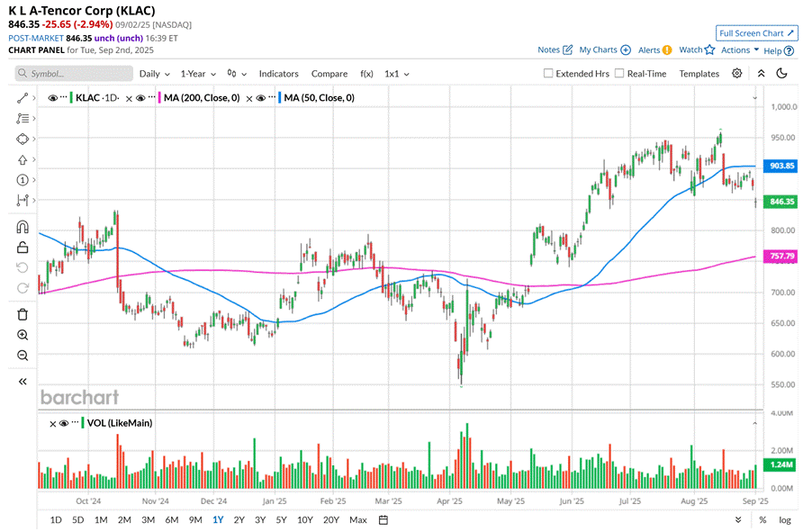Image resolution: width=812 pixels, height=532 pixels.
Task: Open options dots for KLAC series
Action: pos(64,97)
